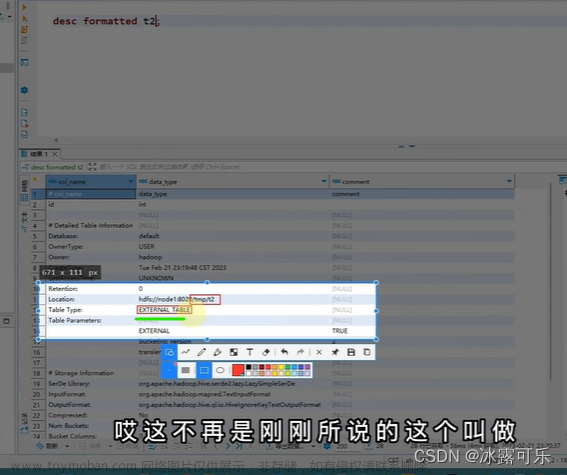Click the document icon with red badge
The height and width of the screenshot is (475, 567).
pyautogui.click(x=25, y=124)
